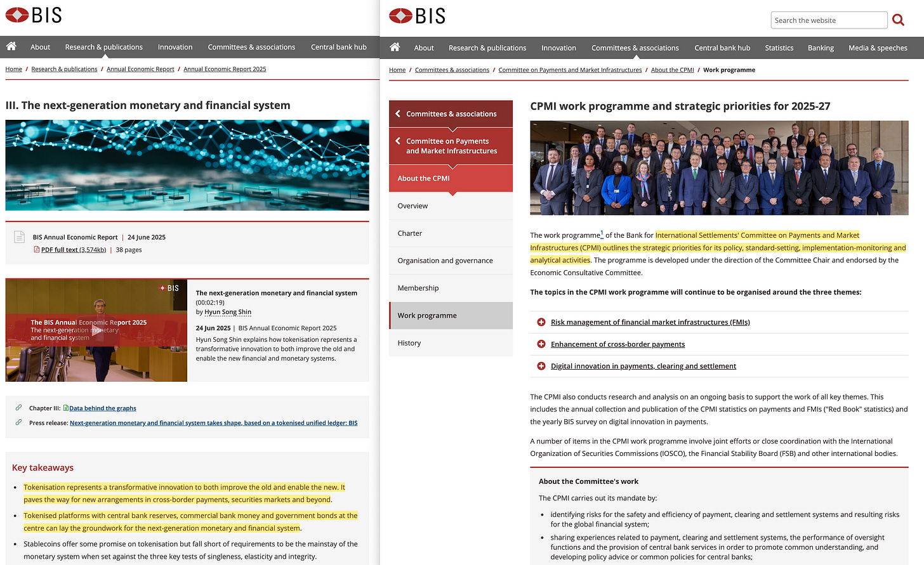Click the BIS logo on the left page
Viewport: 924px width, 565px height.
pyautogui.click(x=34, y=15)
